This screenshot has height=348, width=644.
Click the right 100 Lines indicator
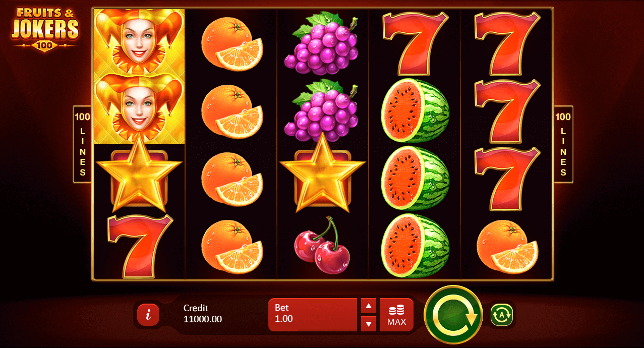[563, 144]
